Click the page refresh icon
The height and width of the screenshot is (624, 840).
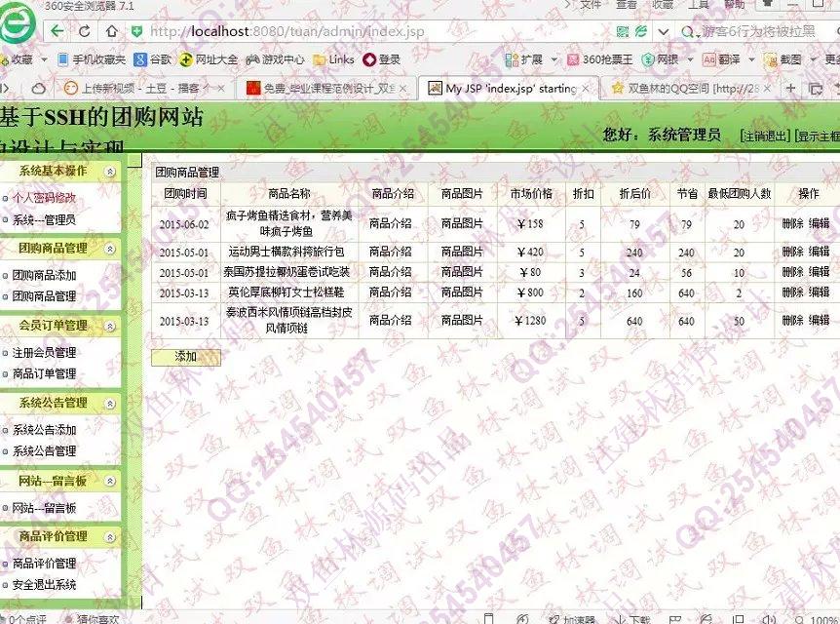click(x=85, y=31)
